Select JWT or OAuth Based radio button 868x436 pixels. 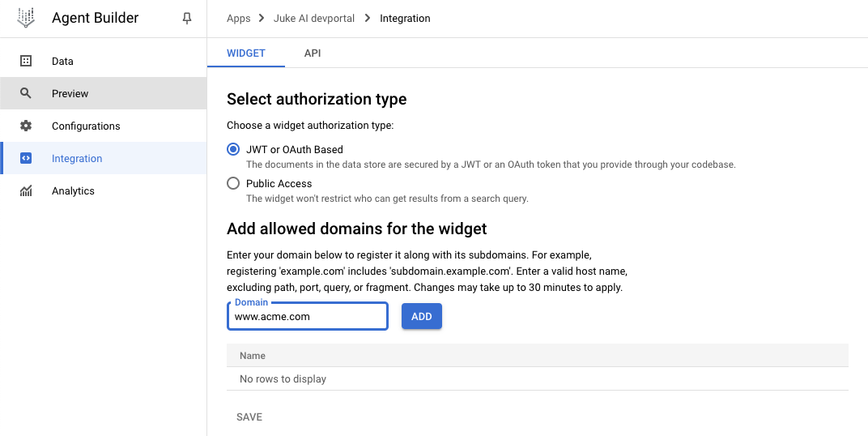click(x=233, y=149)
